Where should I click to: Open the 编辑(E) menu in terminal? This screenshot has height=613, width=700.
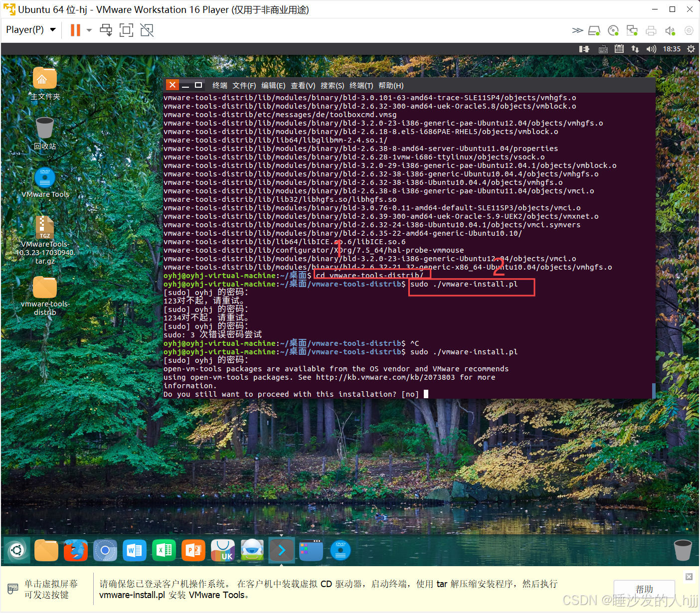click(273, 86)
